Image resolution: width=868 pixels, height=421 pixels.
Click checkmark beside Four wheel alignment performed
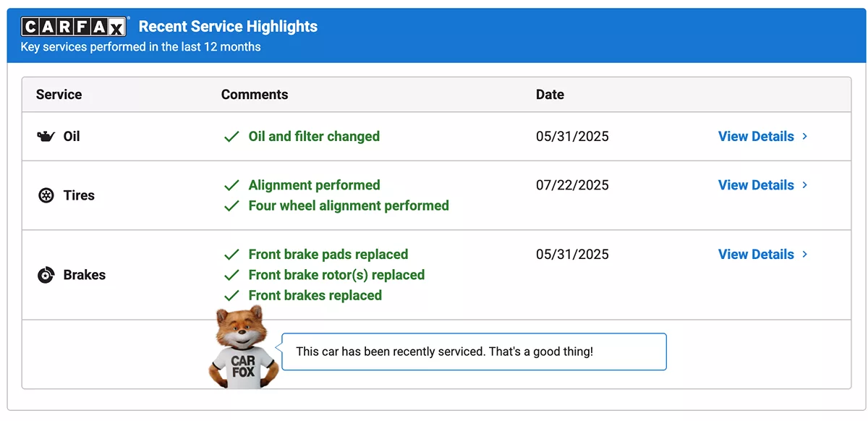pos(231,206)
